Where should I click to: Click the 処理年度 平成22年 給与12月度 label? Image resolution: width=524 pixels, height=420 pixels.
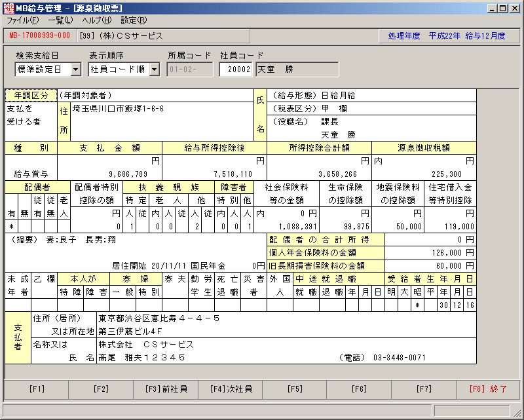coord(447,36)
